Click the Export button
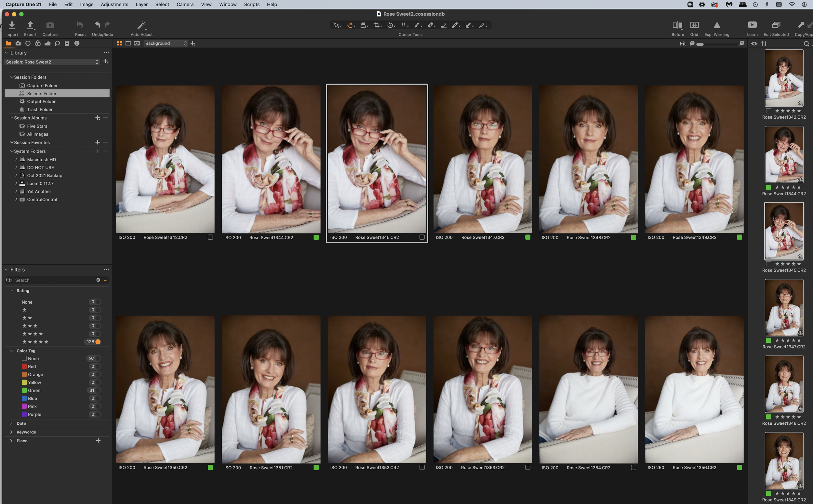The width and height of the screenshot is (813, 504). pos(30,28)
